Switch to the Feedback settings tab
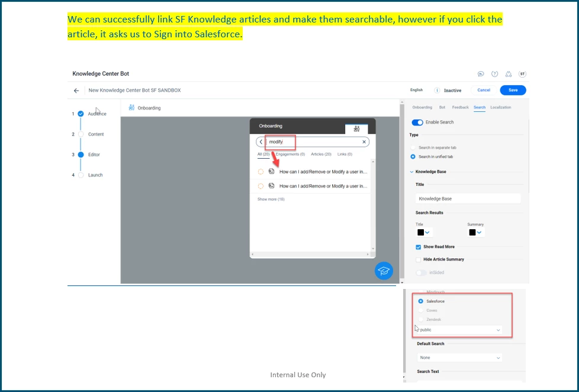This screenshot has width=579, height=392. [x=460, y=107]
